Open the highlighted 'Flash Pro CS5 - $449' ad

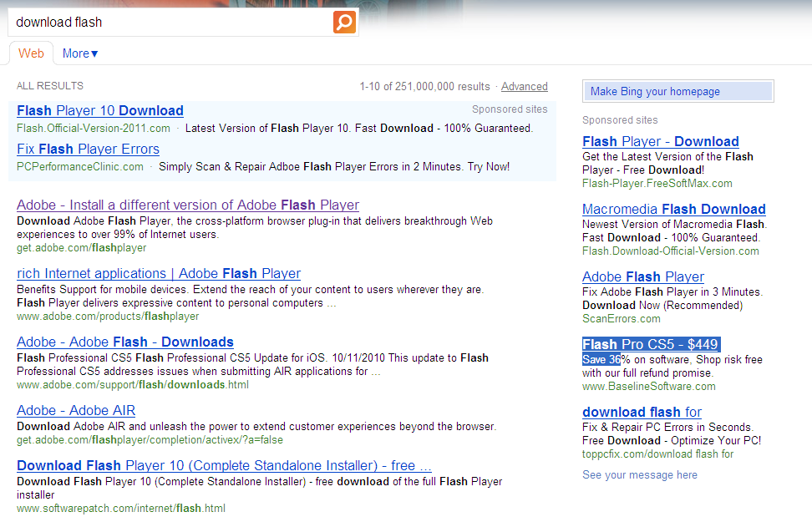click(x=650, y=344)
